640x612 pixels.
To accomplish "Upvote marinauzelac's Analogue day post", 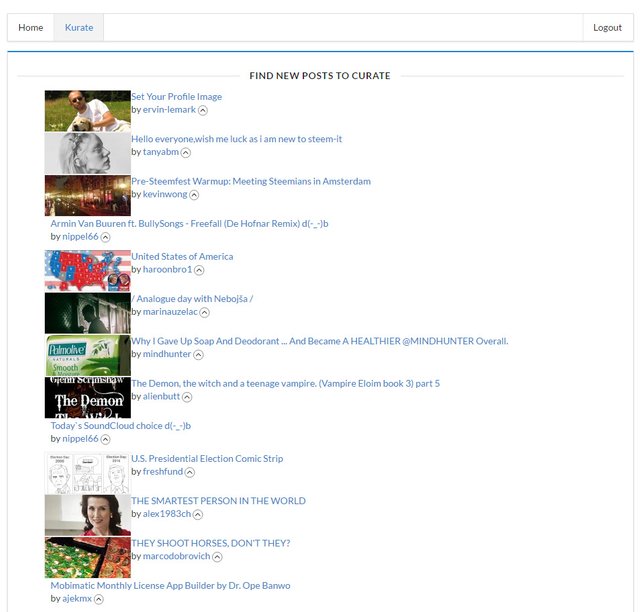I will (x=204, y=312).
